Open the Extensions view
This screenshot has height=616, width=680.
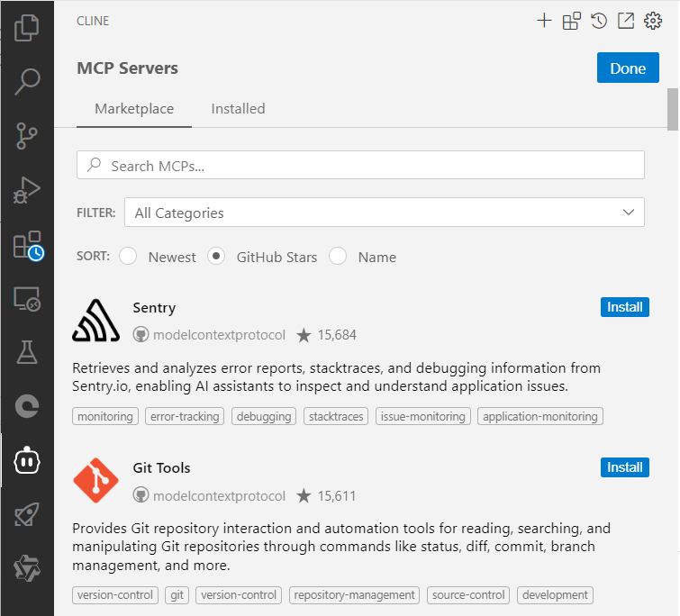(27, 245)
